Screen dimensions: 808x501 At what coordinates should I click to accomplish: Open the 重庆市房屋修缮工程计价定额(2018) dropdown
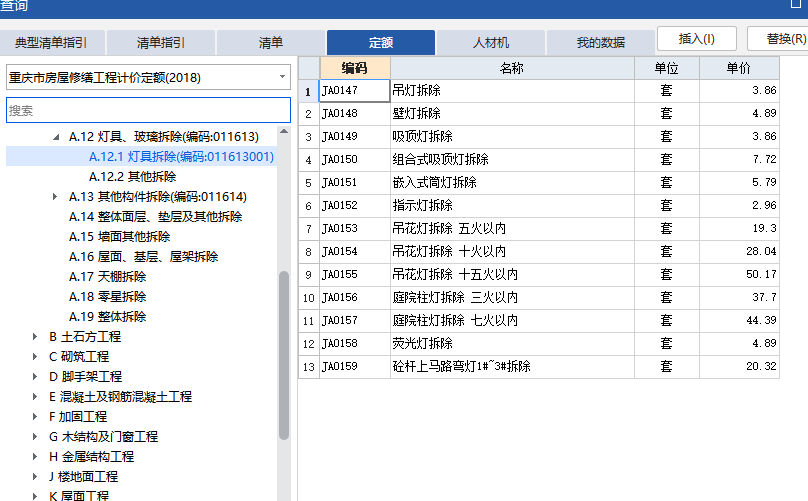pyautogui.click(x=148, y=77)
